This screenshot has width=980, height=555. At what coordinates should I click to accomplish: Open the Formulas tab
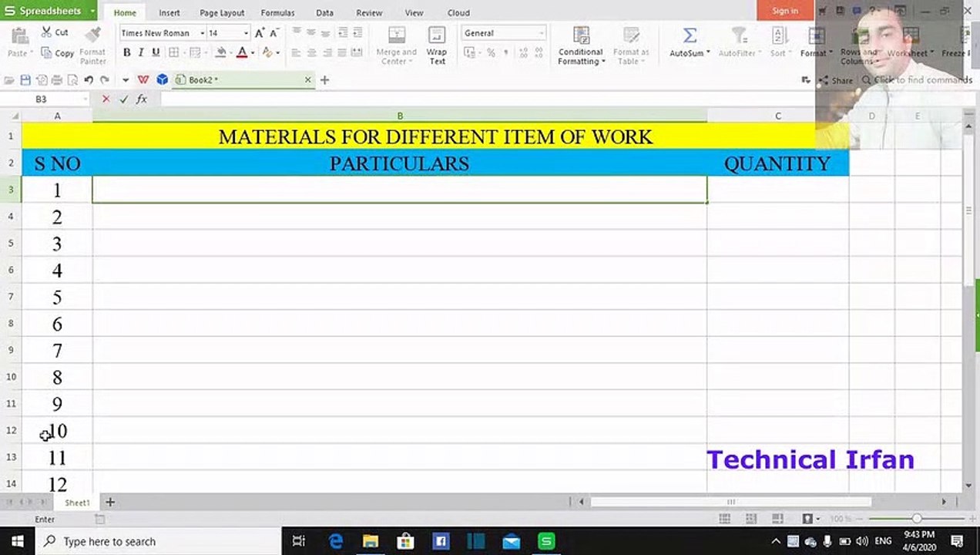click(x=277, y=12)
